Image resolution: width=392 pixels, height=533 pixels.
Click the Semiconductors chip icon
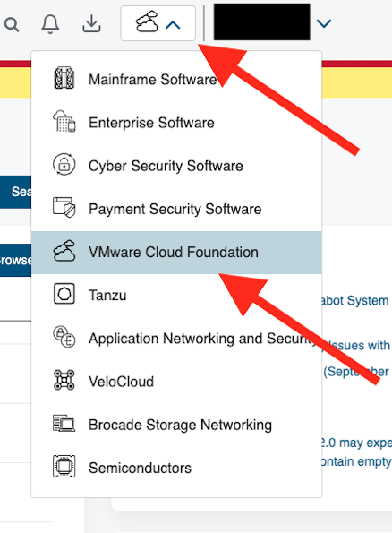64,466
